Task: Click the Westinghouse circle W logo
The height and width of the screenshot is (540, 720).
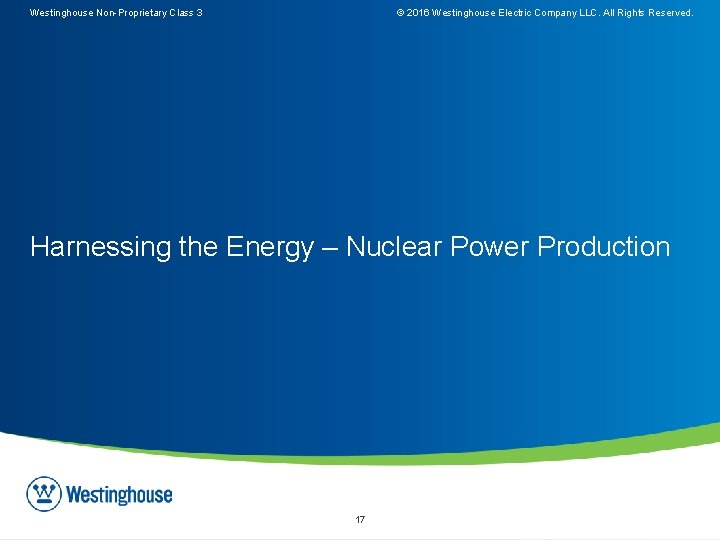Action: (44, 494)
